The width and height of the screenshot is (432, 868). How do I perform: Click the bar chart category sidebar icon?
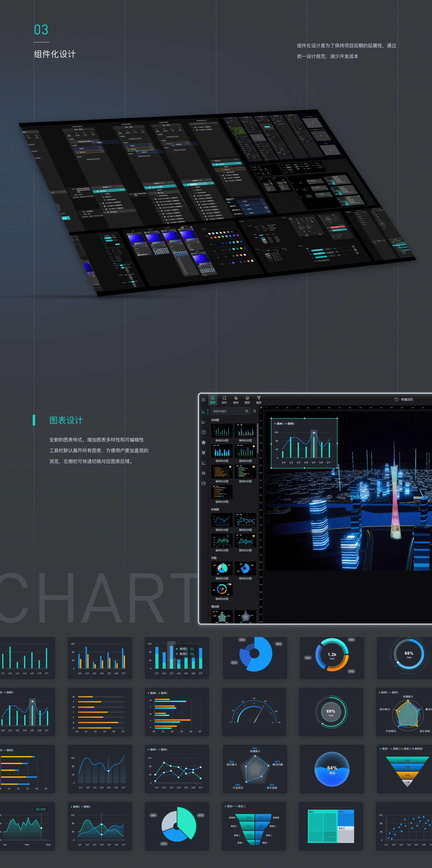click(x=203, y=412)
